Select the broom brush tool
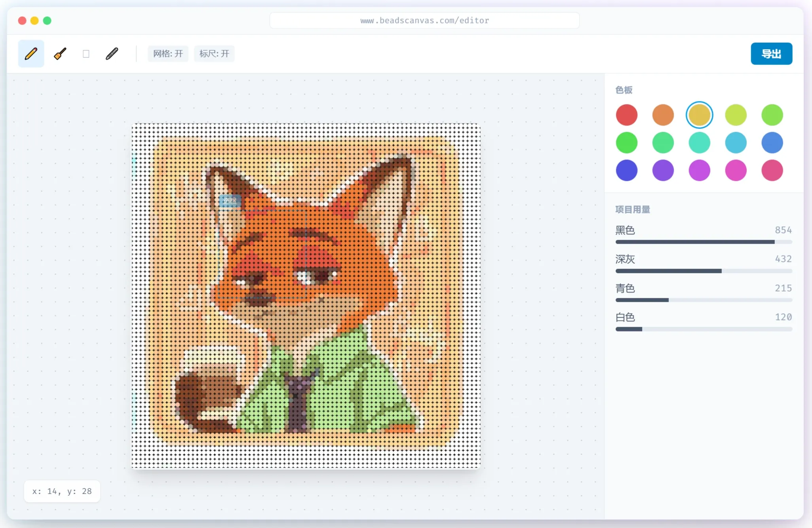The height and width of the screenshot is (528, 812). click(x=60, y=54)
